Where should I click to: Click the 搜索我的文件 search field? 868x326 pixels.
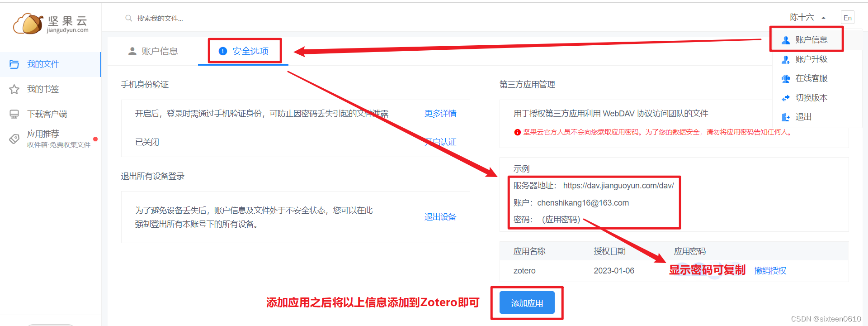coord(160,18)
